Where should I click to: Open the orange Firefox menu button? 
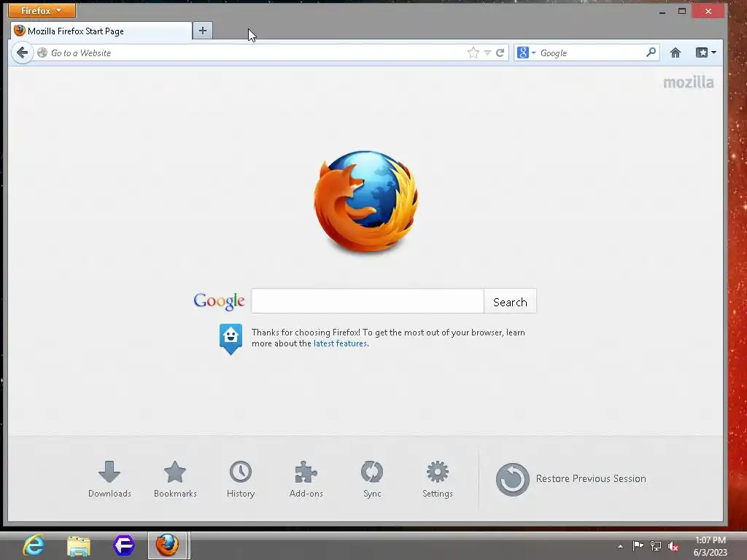42,10
